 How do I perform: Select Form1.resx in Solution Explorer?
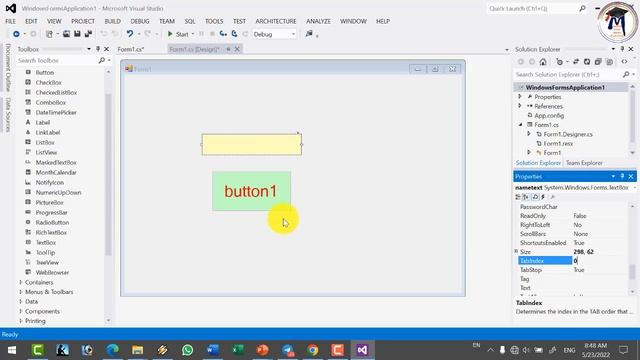(x=558, y=143)
